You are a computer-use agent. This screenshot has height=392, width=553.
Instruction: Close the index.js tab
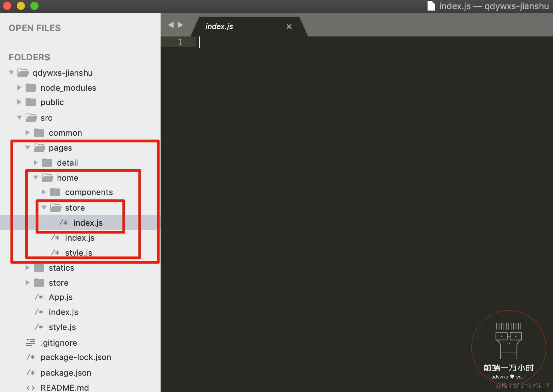click(x=289, y=26)
